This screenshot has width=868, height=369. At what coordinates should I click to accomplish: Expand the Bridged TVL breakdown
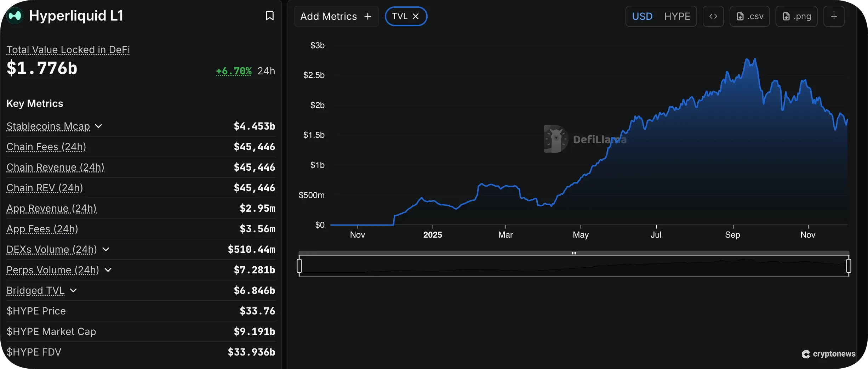click(x=73, y=290)
